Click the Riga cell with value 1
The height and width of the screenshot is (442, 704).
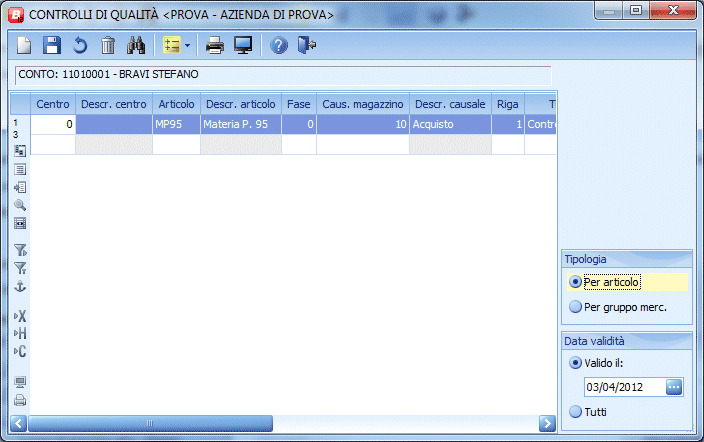pyautogui.click(x=508, y=124)
